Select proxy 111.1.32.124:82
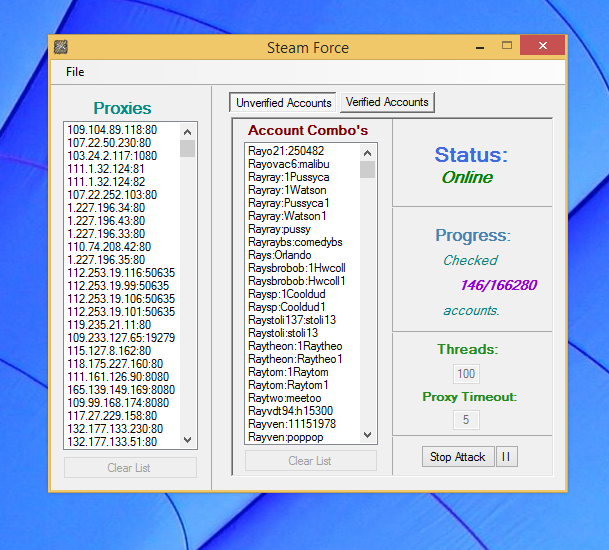 [106, 182]
